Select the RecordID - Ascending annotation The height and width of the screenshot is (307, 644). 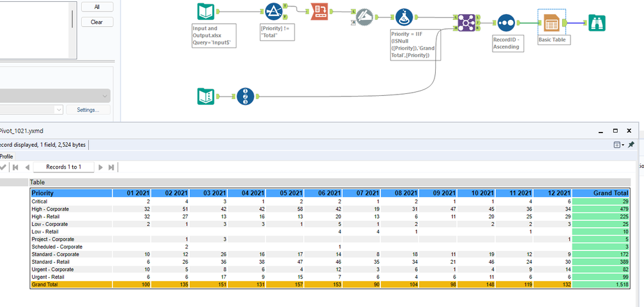(508, 44)
